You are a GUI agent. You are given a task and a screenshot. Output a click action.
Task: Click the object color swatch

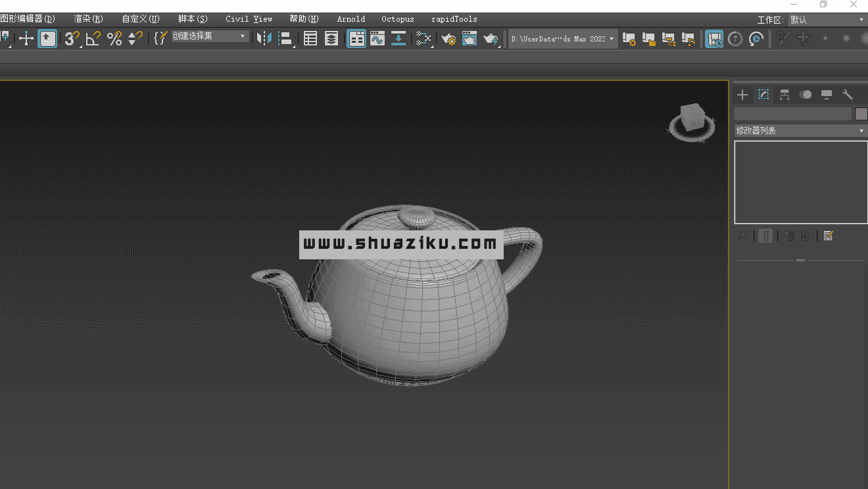pos(861,114)
